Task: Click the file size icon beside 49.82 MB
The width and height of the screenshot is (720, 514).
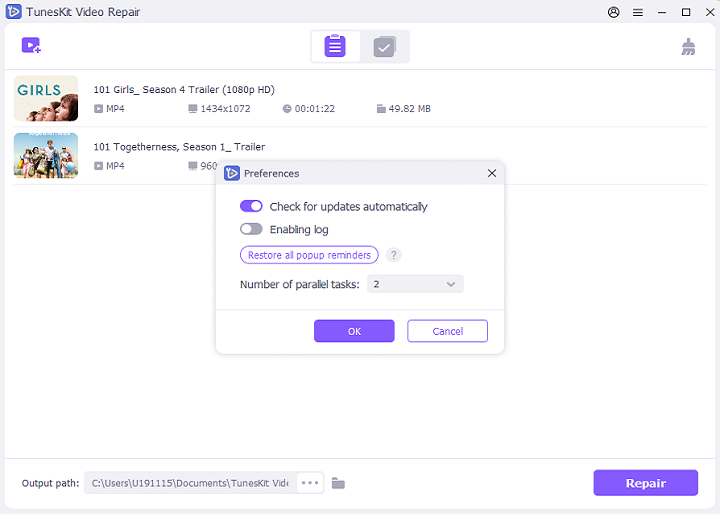Action: pyautogui.click(x=381, y=109)
